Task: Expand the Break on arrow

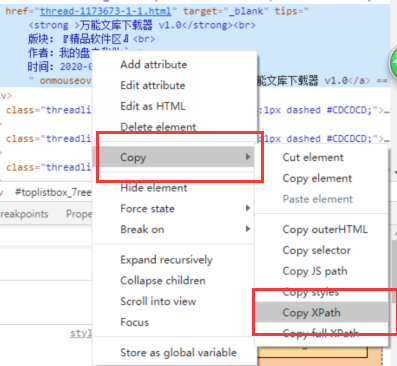Action: click(x=248, y=229)
